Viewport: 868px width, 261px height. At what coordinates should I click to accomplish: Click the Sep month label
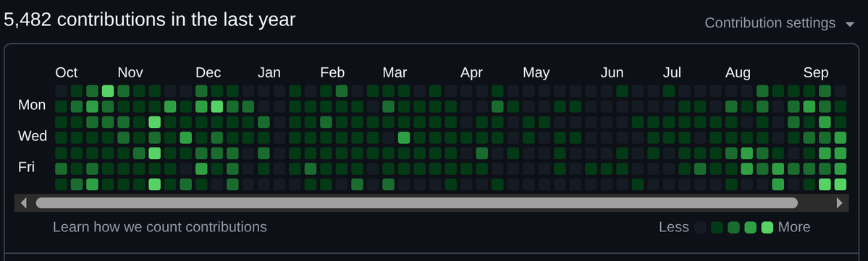point(816,72)
